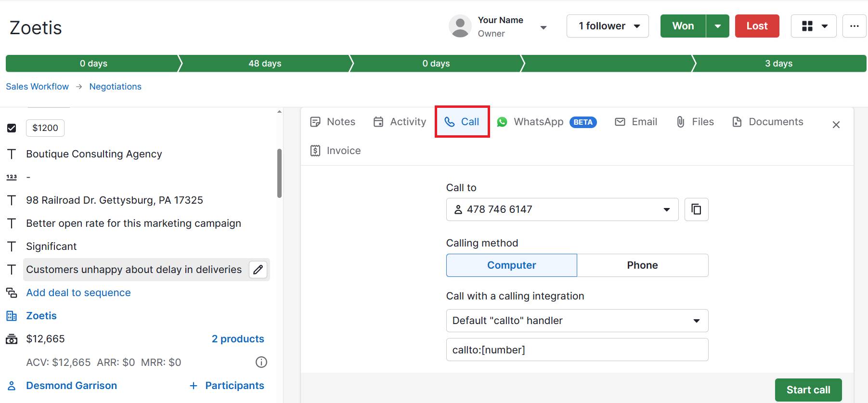Viewport: 868px width, 403px height.
Task: Copy the phone number with copy icon
Action: tap(696, 209)
